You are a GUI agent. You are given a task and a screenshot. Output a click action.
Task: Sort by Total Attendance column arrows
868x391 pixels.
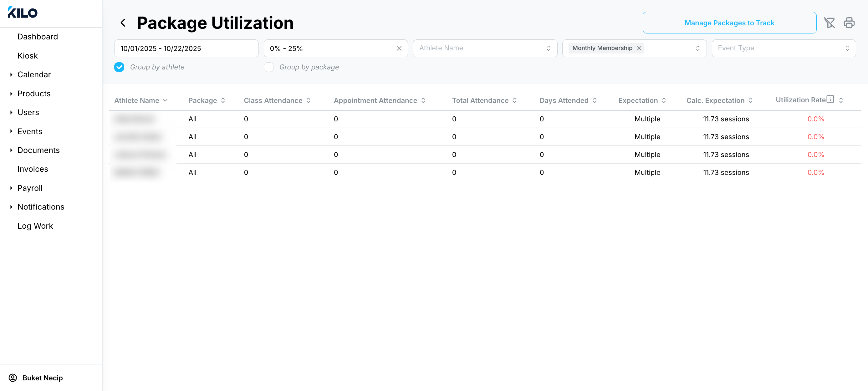coord(514,100)
